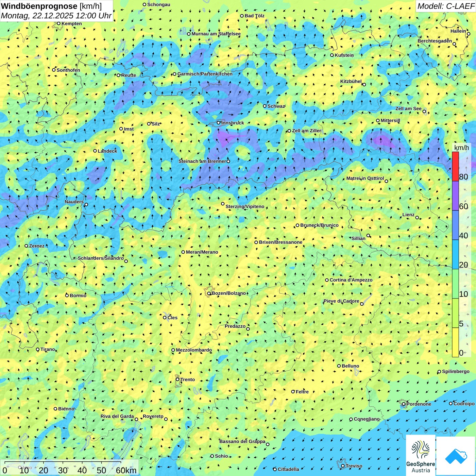Image resolution: width=476 pixels, height=476 pixels.
Task: Click the Lienz city label
Action: click(408, 215)
